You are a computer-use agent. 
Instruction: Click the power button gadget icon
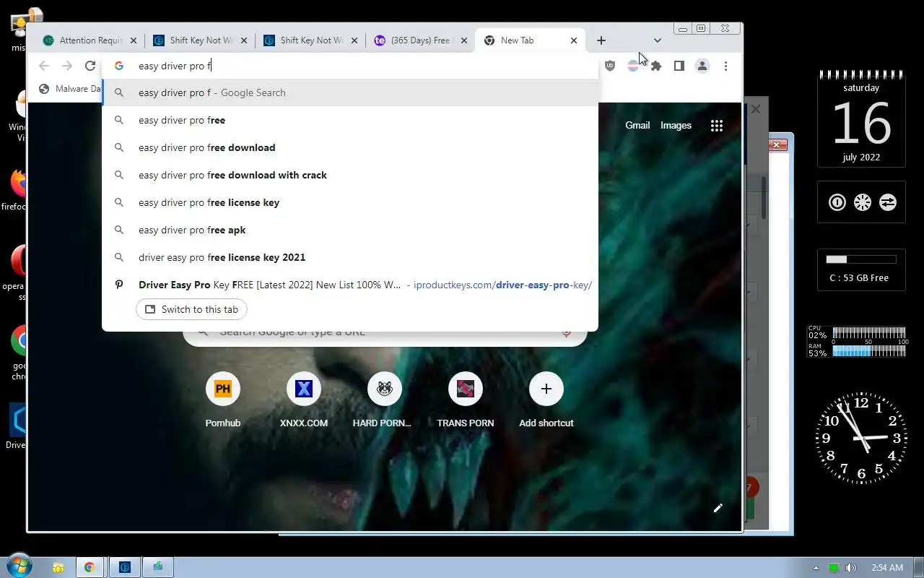click(837, 202)
